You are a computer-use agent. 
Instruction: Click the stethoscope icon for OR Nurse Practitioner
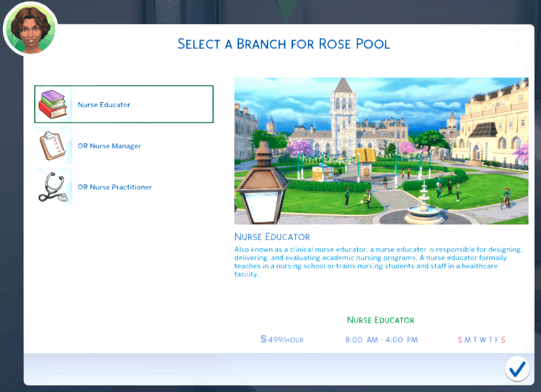pos(54,187)
